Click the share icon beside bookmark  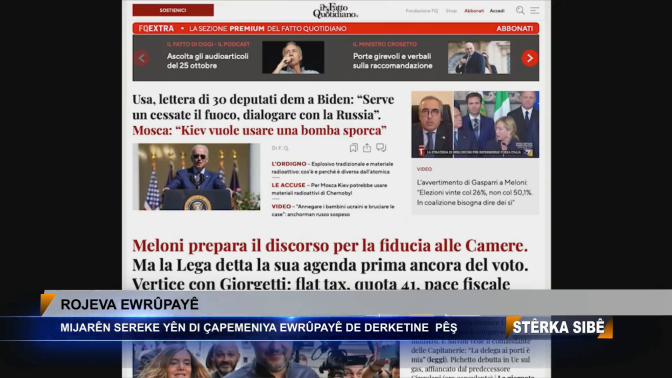pyautogui.click(x=367, y=148)
